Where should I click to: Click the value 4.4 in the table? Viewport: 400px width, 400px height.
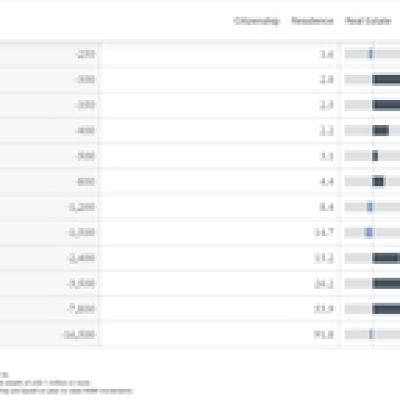pos(326,182)
